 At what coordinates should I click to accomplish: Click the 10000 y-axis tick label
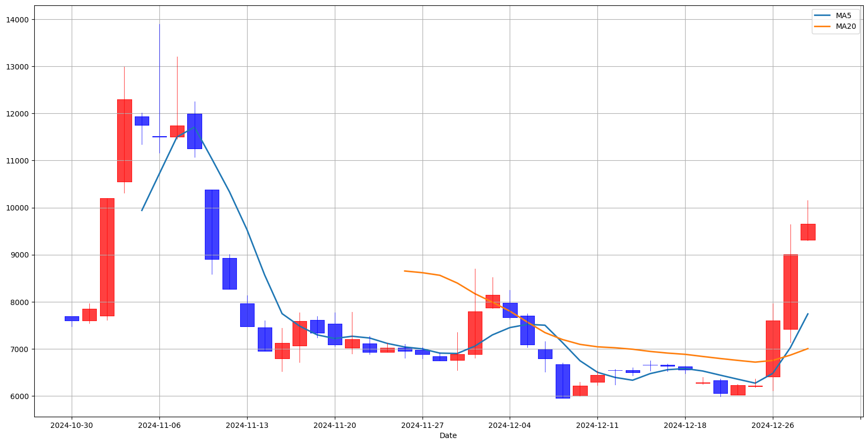19,208
